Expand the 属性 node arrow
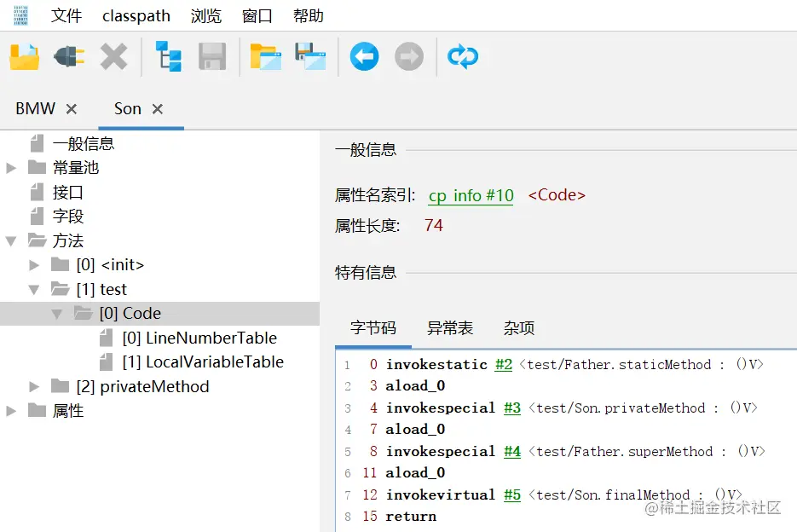The width and height of the screenshot is (797, 532). click(x=11, y=410)
